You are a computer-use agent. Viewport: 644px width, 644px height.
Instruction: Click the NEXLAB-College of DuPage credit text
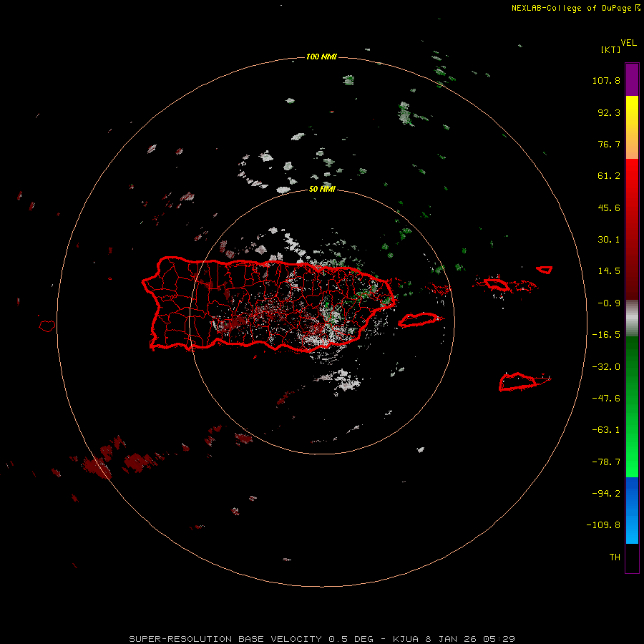[x=571, y=8]
